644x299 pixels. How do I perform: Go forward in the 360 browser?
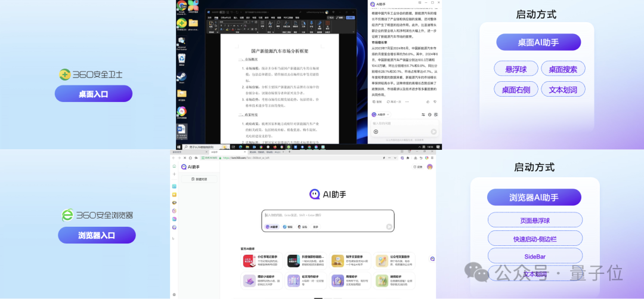(x=179, y=158)
